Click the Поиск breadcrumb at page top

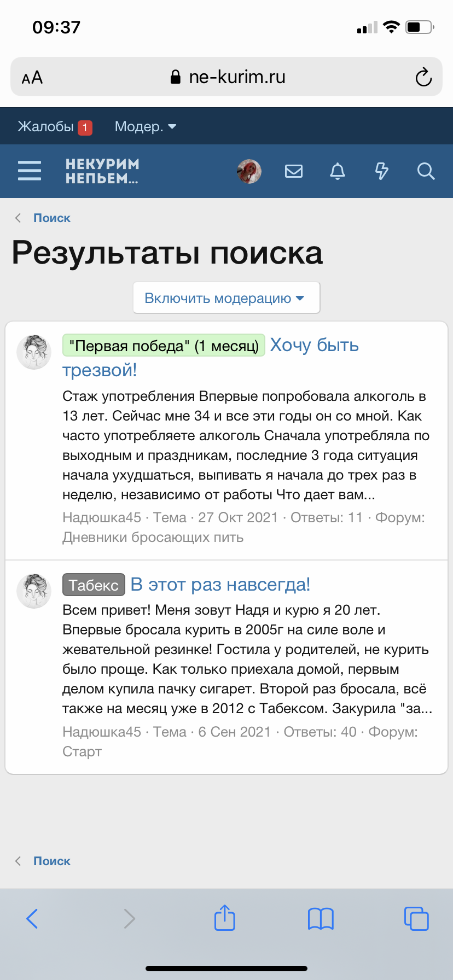[x=52, y=218]
